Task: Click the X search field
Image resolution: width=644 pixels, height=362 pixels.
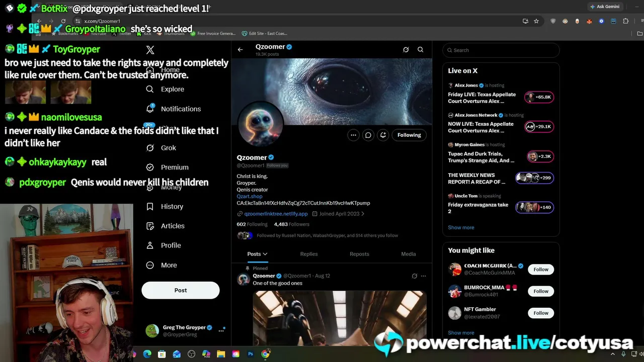Action: click(501, 50)
